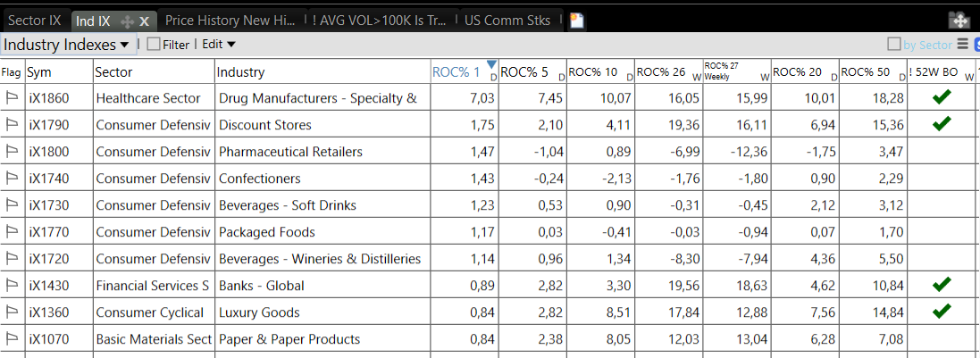Open the Industry Indexes dropdown
The height and width of the screenshot is (358, 980).
pos(68,44)
